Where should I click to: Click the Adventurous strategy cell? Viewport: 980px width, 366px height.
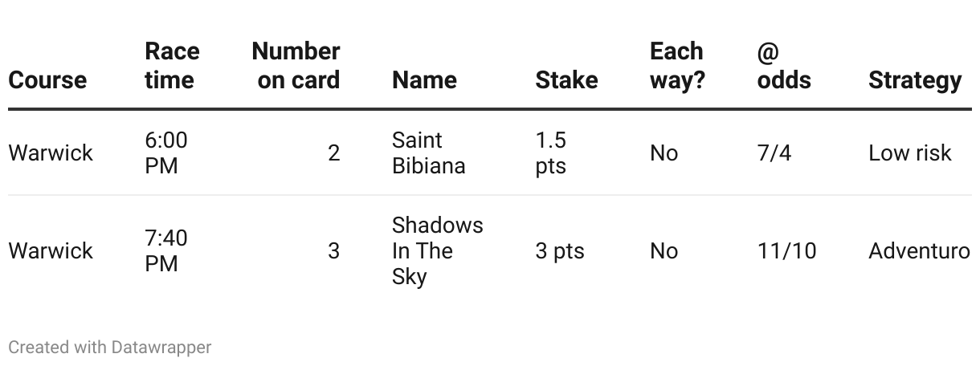coord(919,251)
